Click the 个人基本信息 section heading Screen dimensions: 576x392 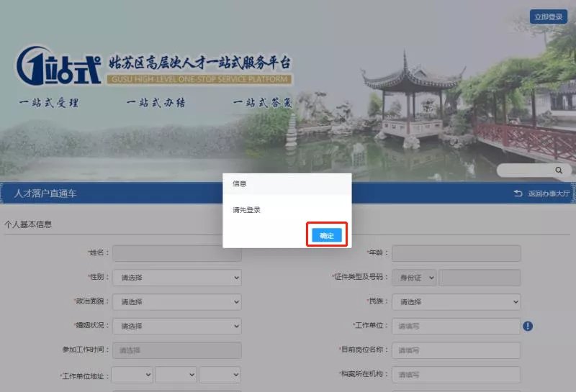point(28,224)
